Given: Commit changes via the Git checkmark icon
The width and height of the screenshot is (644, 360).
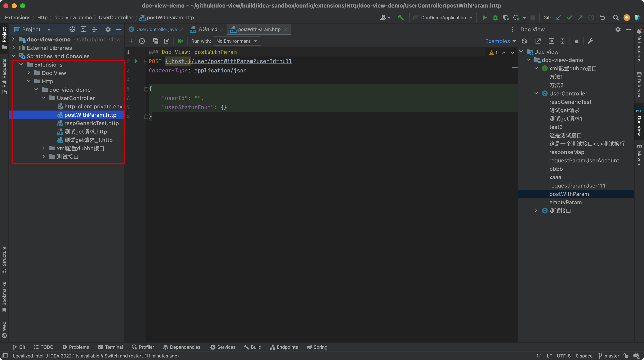Looking at the screenshot, I should tap(570, 18).
